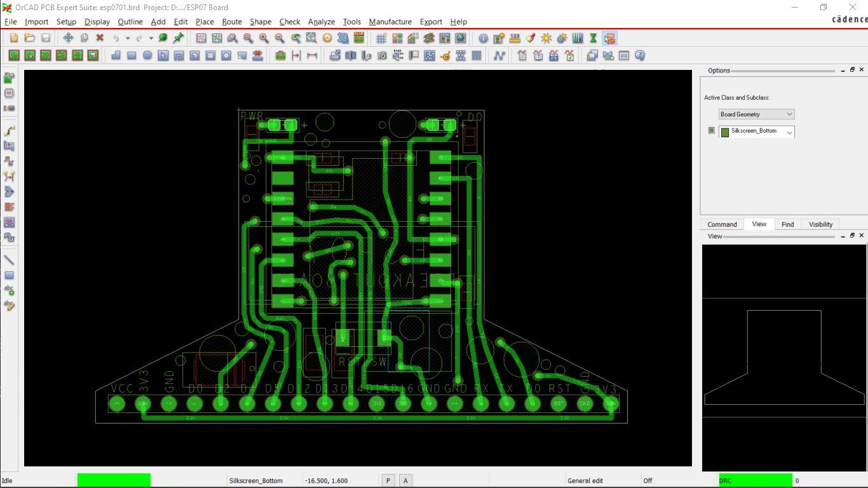868x488 pixels.
Task: Click the Silkscreen_Bottom color swatch
Action: (x=725, y=132)
